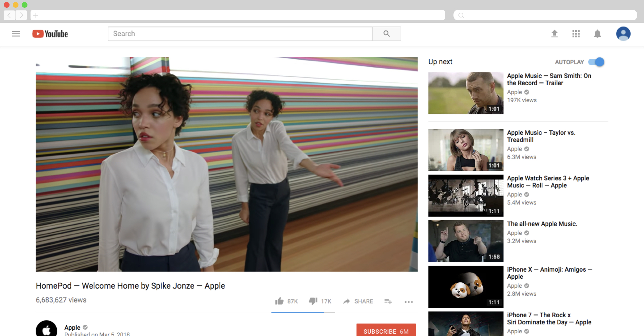Click the red video progress bar

tap(297, 312)
